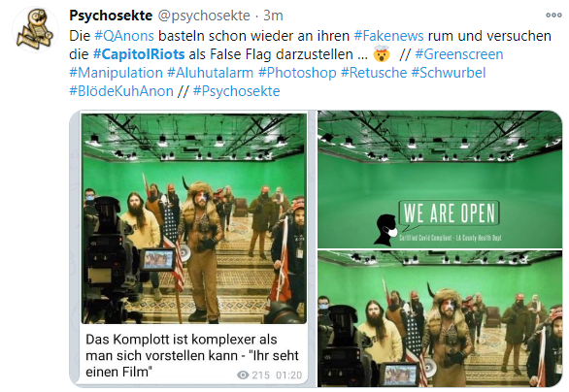Click the exploding head emoji in tweet
Viewport: 569px width, 392px height.
click(x=382, y=54)
